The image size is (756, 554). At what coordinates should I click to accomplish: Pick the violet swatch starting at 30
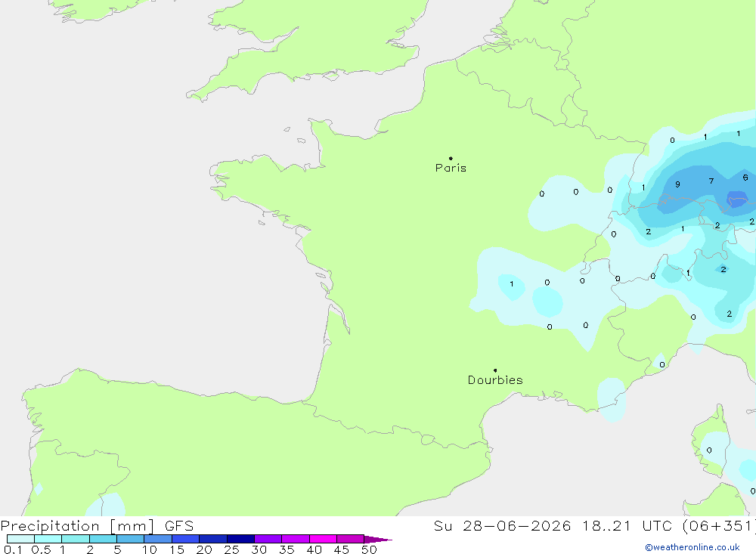coord(268,539)
